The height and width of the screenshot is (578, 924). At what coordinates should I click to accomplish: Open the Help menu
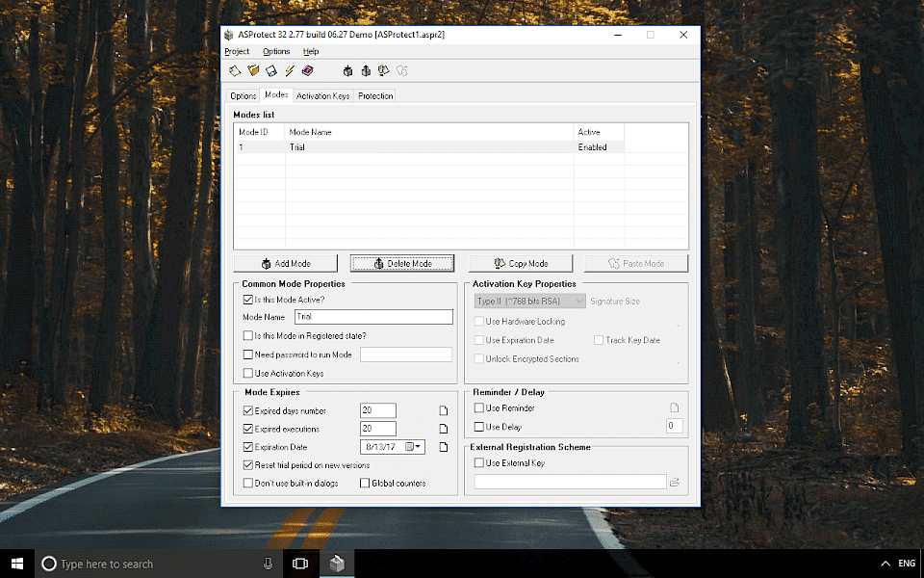(x=311, y=51)
